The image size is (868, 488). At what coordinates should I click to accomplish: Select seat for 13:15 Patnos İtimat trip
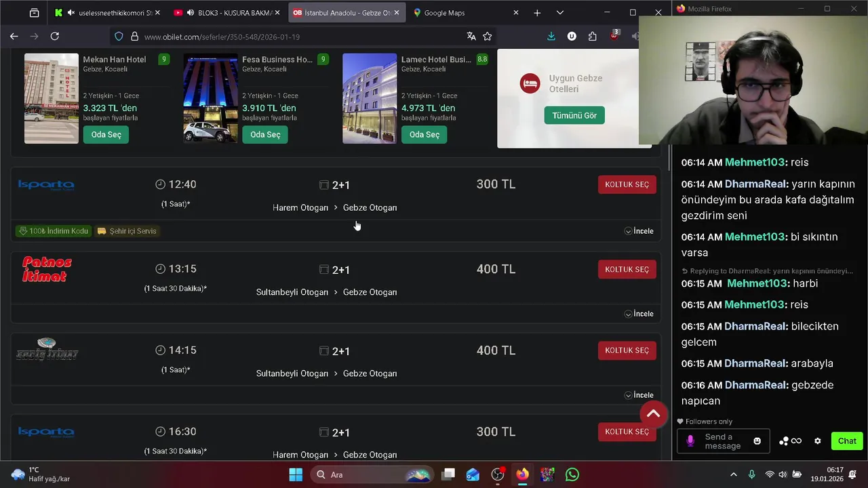[x=627, y=269]
